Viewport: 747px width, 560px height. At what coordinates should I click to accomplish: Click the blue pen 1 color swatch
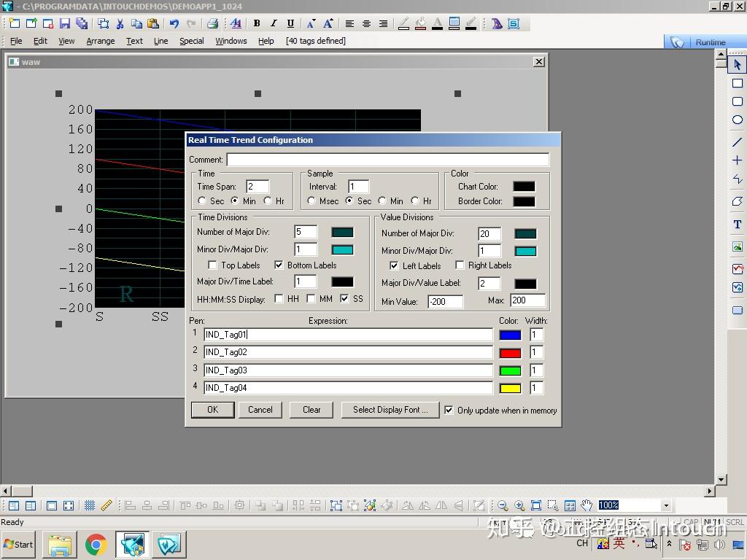point(510,335)
